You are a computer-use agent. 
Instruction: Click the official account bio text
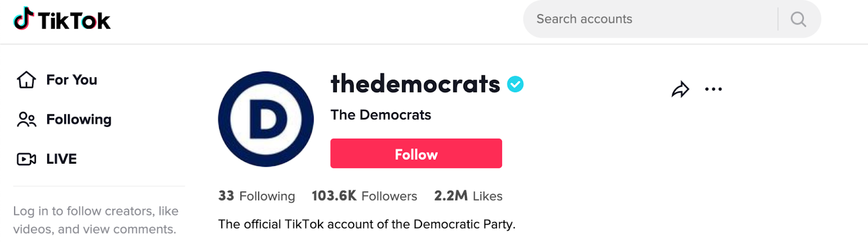[x=367, y=224]
